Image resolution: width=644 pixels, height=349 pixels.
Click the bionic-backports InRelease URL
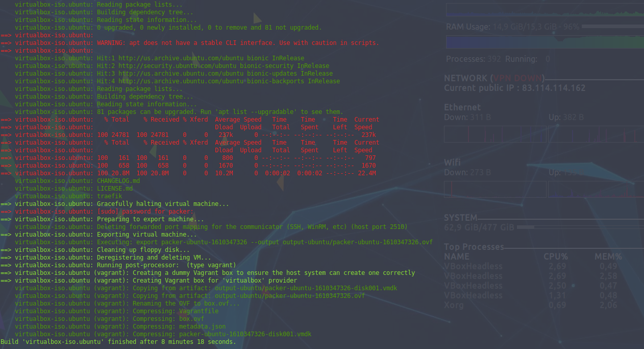[229, 81]
